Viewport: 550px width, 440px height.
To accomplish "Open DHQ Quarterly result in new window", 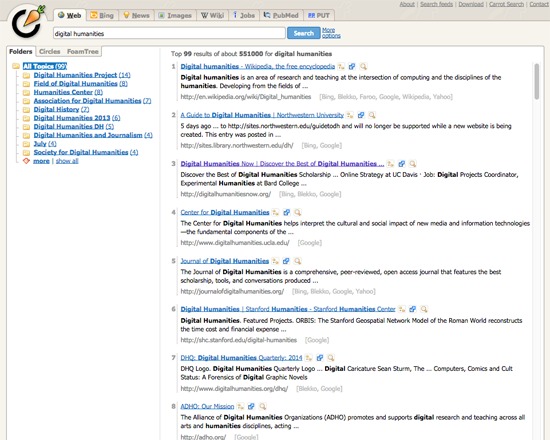I will 320,358.
